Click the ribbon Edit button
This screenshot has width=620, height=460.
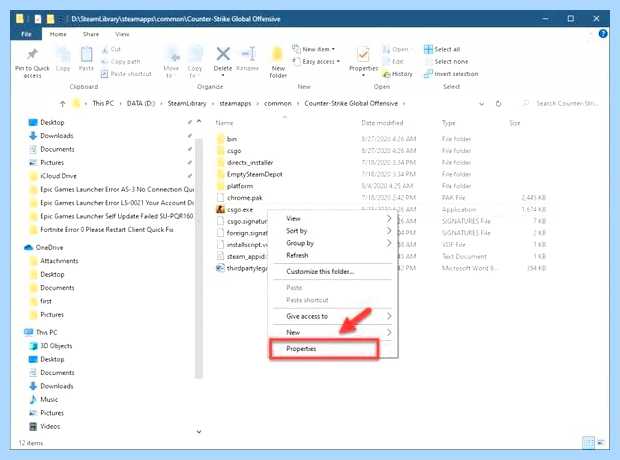(393, 62)
